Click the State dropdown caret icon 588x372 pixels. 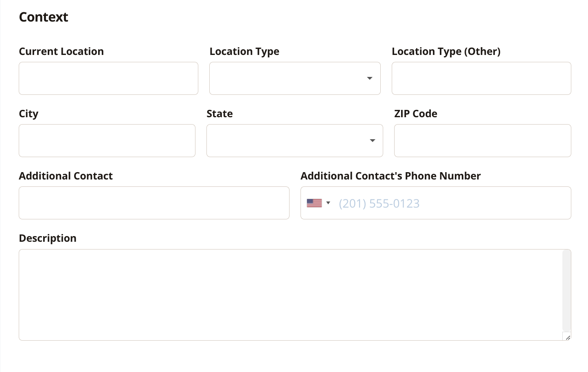pos(372,140)
